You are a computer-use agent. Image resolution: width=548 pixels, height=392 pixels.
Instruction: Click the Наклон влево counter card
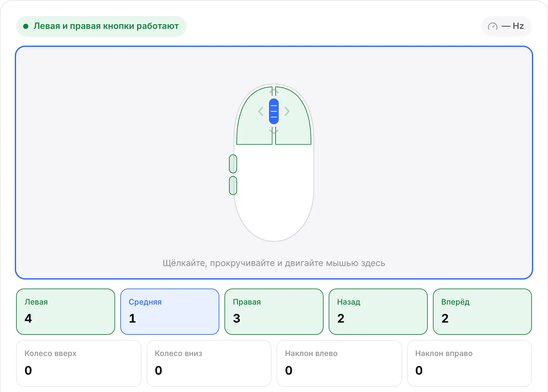click(x=339, y=363)
